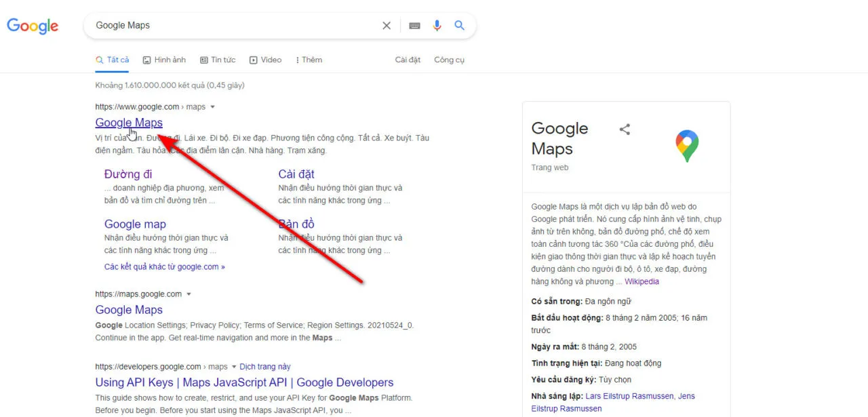Image resolution: width=868 pixels, height=417 pixels.
Task: Open the Bản đồ sitelink
Action: coord(296,224)
